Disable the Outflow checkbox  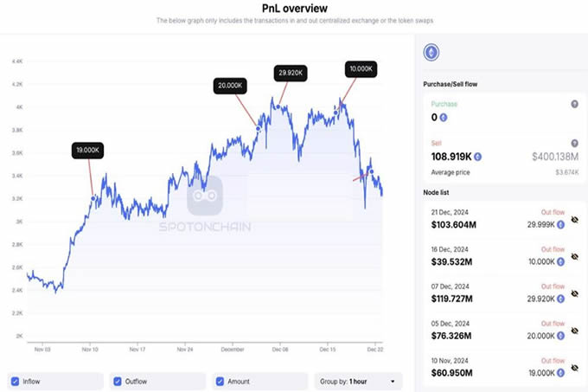pyautogui.click(x=118, y=381)
